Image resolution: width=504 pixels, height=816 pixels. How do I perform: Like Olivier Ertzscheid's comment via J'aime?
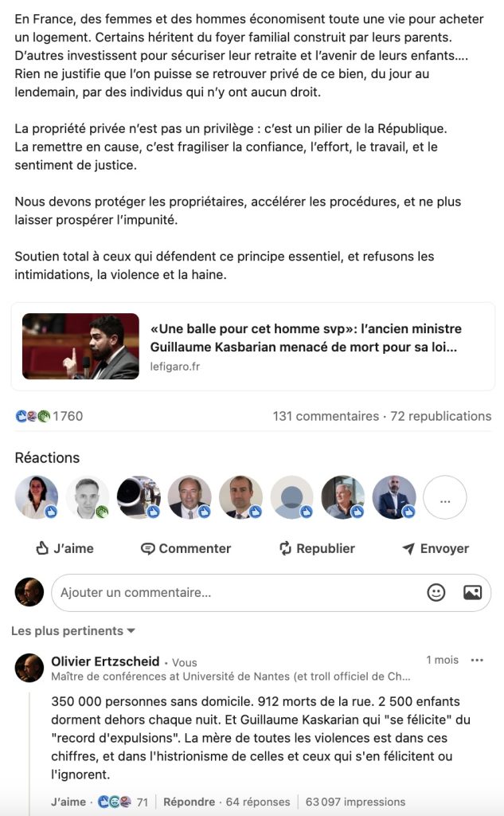click(66, 802)
